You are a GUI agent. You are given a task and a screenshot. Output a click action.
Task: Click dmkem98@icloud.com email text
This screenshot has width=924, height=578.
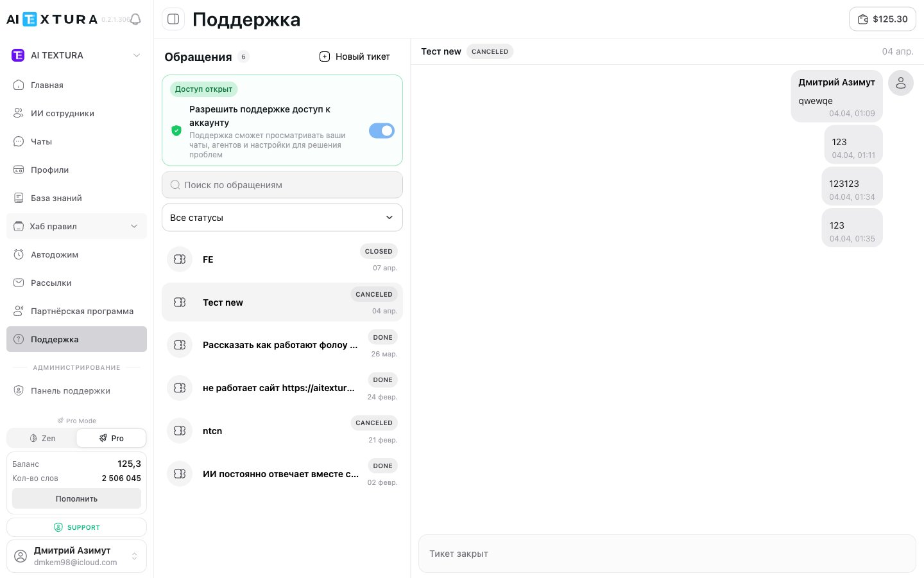pos(76,563)
